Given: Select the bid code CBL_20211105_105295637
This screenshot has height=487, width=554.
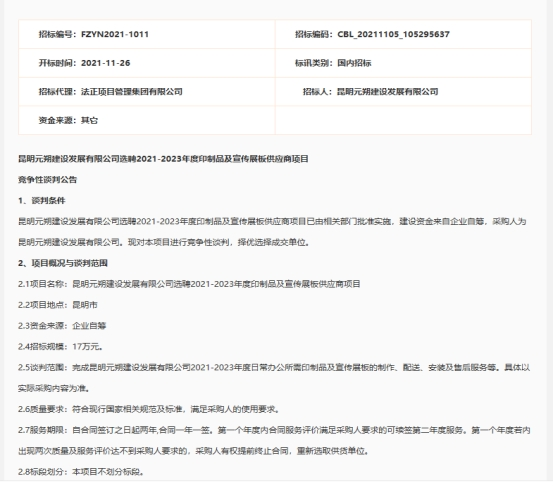Looking at the screenshot, I should [393, 34].
